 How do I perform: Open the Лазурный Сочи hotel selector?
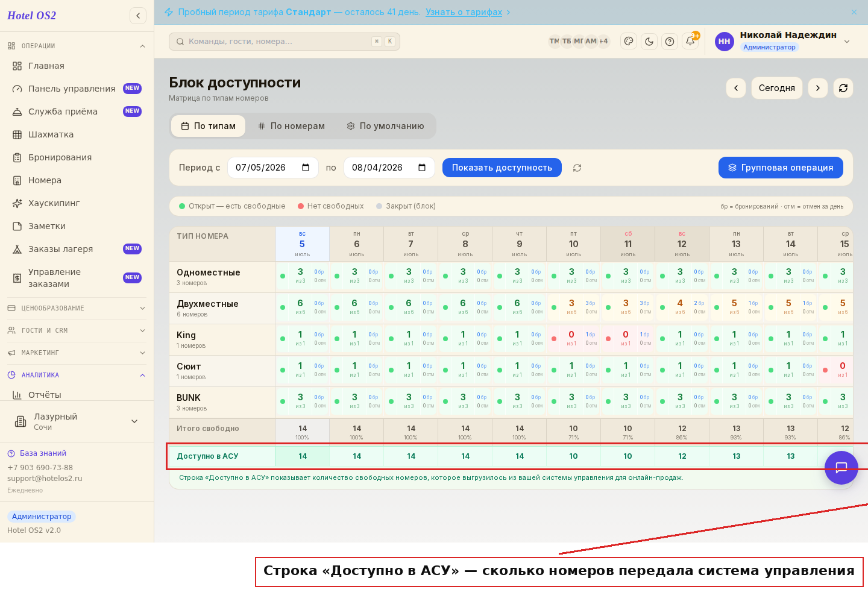coord(77,421)
